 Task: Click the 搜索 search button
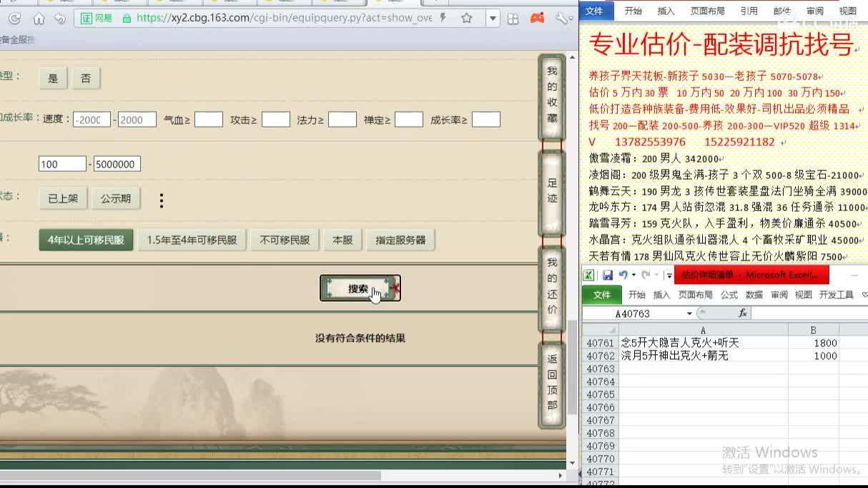pos(360,288)
